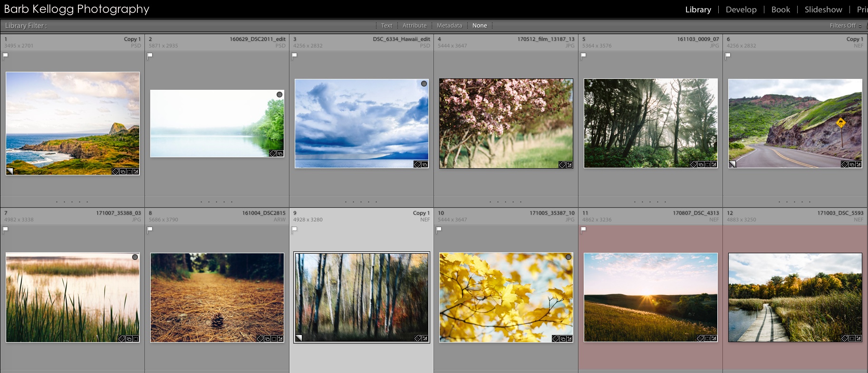The height and width of the screenshot is (373, 868).
Task: Click the keyword badge on 171007_35388_03
Action: 122,339
